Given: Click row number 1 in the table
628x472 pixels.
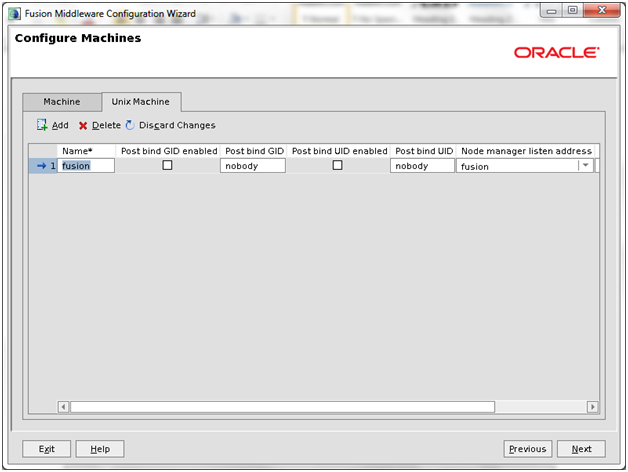Looking at the screenshot, I should pyautogui.click(x=52, y=166).
